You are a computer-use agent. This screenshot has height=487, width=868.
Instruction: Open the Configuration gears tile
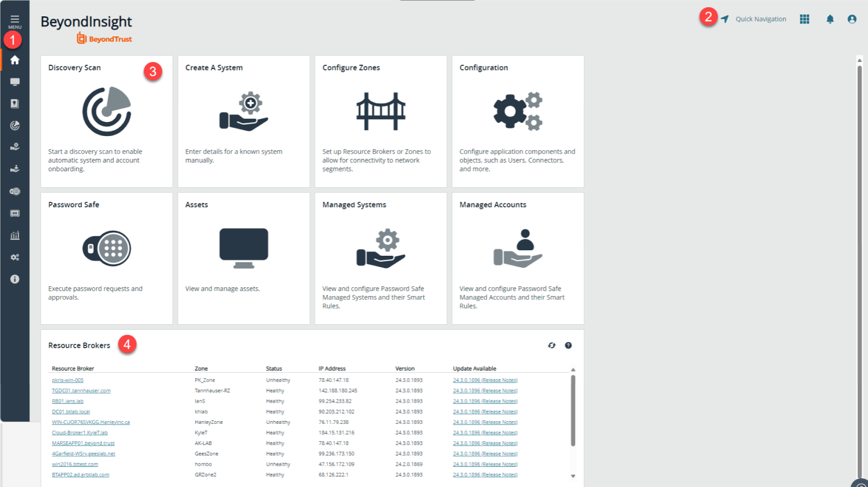pyautogui.click(x=518, y=121)
